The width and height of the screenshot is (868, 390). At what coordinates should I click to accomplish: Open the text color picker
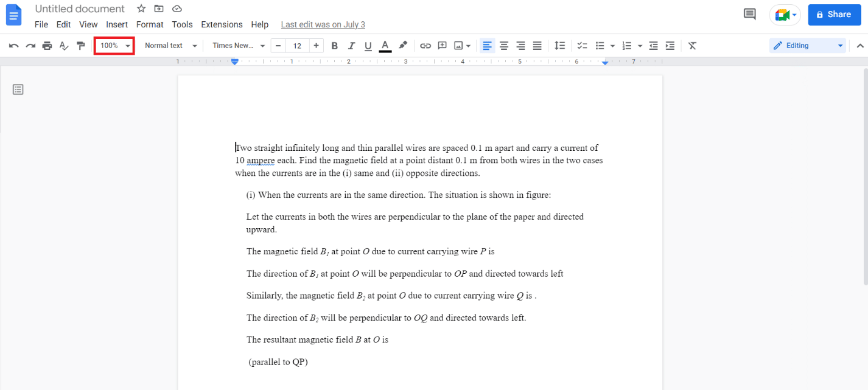(x=385, y=46)
